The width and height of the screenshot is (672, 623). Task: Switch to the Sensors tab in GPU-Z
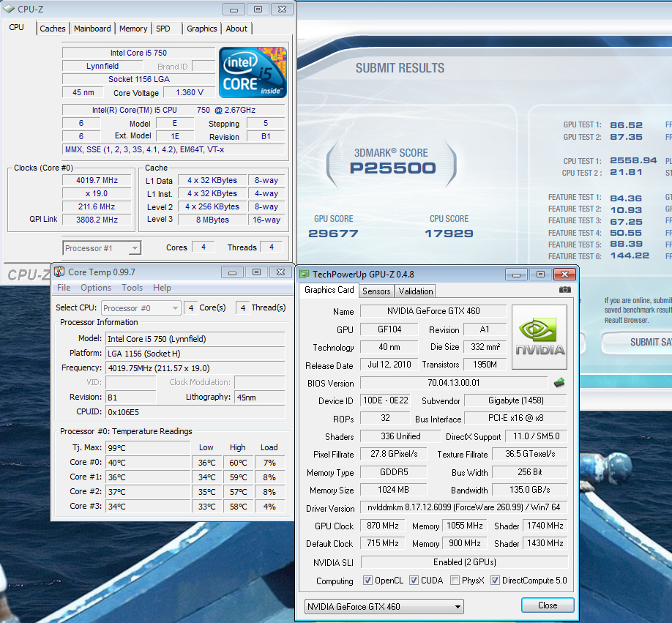point(376,291)
